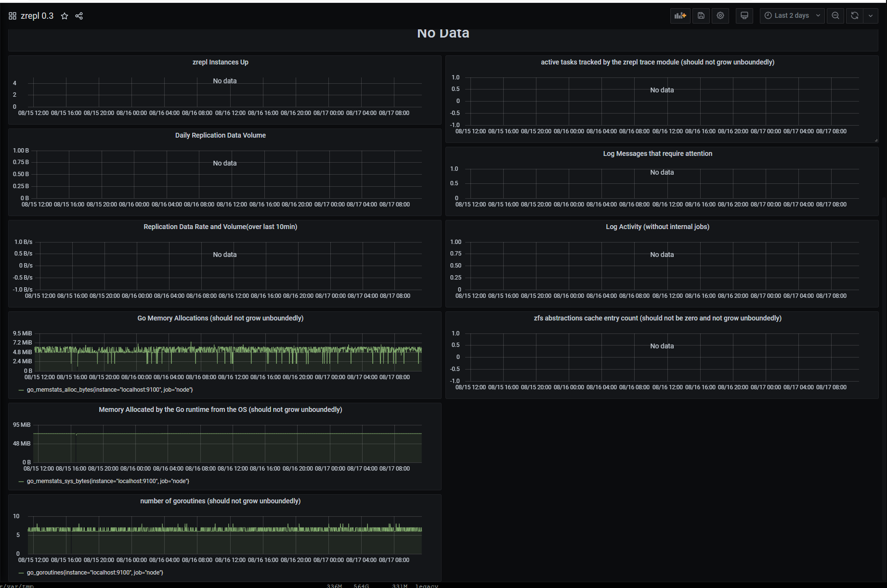Save the dashboard with the floppy disk icon
The width and height of the screenshot is (887, 588).
pyautogui.click(x=701, y=15)
